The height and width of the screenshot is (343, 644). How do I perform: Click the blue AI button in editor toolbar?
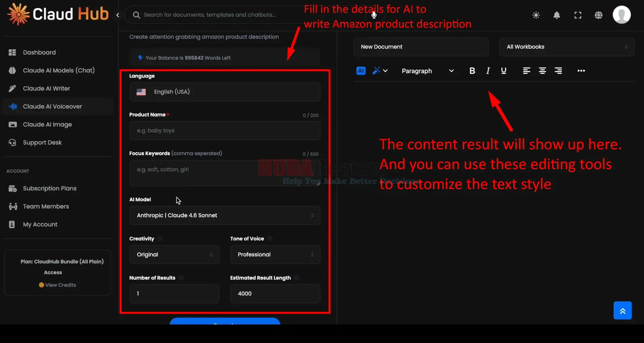pos(361,71)
